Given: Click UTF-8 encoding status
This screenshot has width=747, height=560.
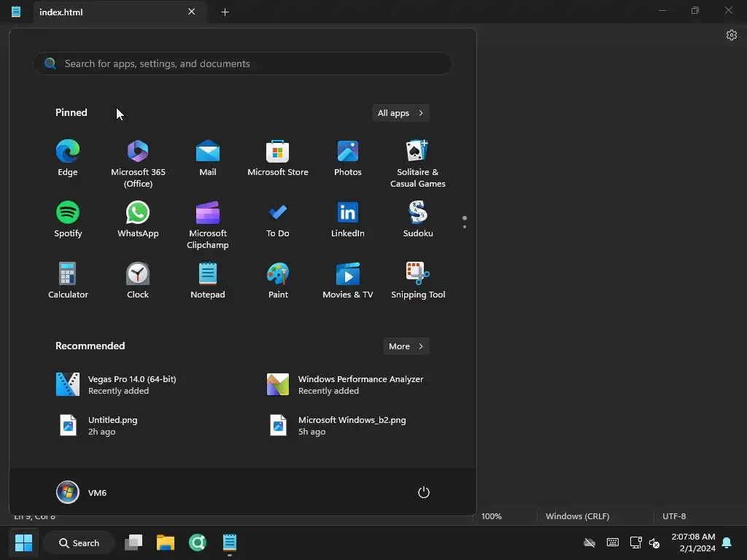Looking at the screenshot, I should click(x=674, y=516).
